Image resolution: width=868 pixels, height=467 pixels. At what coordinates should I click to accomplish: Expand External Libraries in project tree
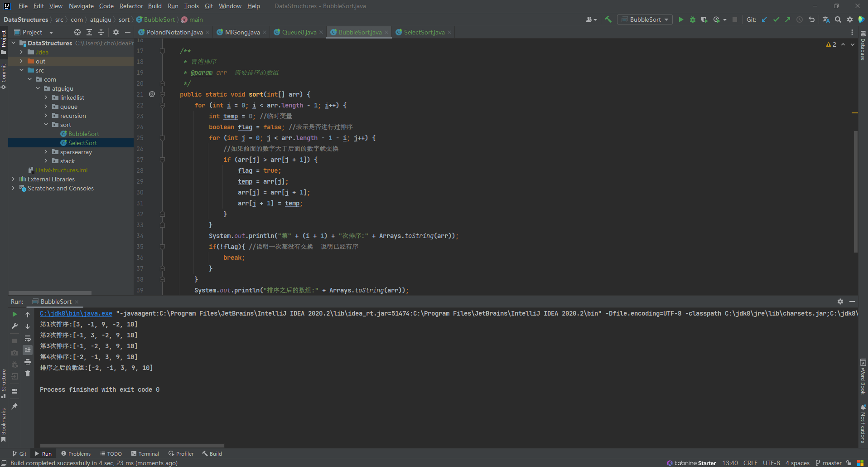point(13,179)
